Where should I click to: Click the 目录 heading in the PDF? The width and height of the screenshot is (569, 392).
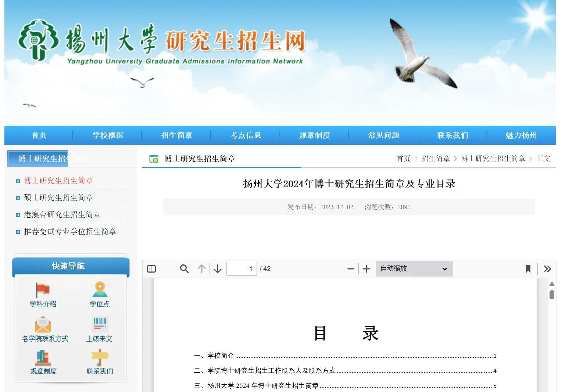coord(346,334)
